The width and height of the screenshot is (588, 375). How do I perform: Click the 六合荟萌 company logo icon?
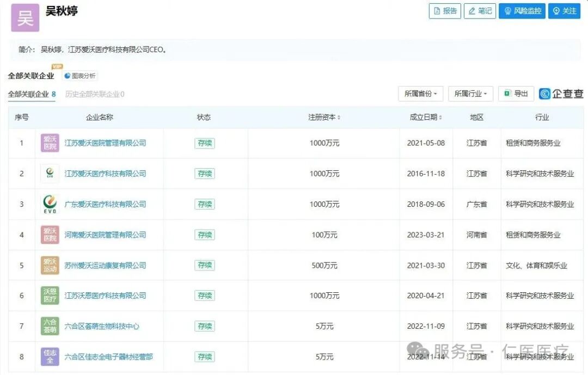click(x=50, y=327)
